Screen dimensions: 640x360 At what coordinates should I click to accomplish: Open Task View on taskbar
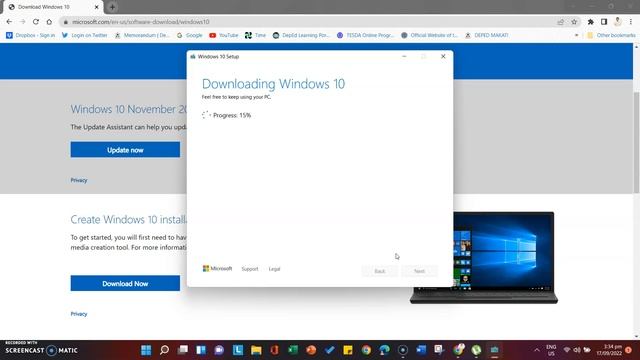[183, 350]
